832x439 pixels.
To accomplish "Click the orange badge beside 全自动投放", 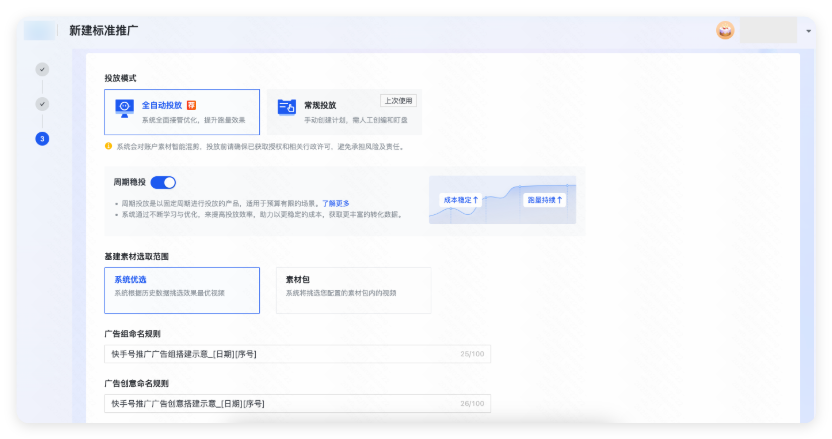I will point(192,105).
